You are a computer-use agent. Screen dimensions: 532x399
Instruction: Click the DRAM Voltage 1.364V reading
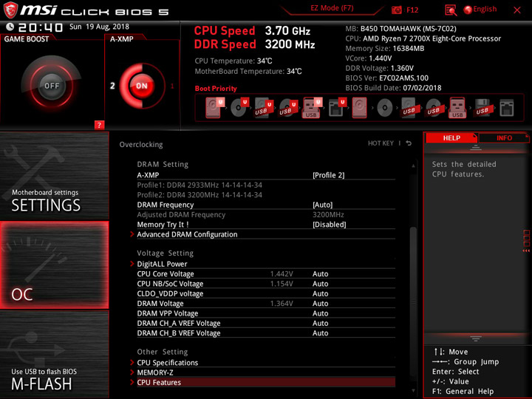(282, 304)
